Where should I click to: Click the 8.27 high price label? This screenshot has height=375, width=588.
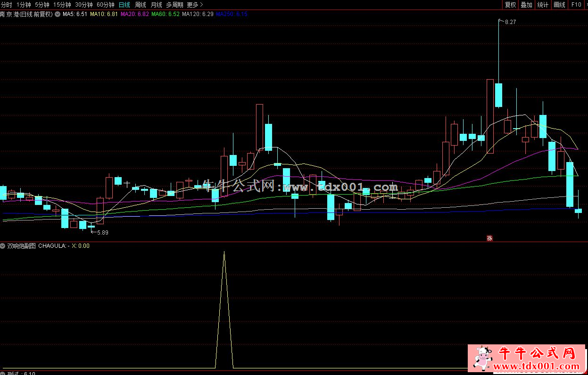[x=510, y=22]
